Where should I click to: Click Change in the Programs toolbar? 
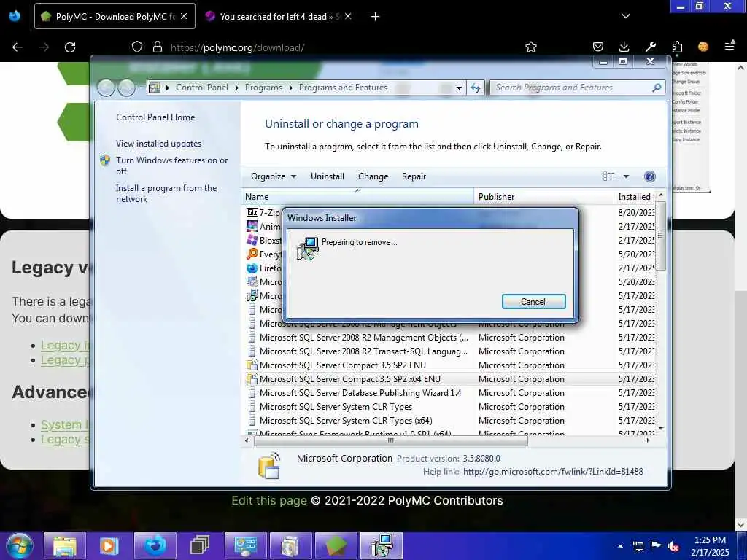coord(373,176)
